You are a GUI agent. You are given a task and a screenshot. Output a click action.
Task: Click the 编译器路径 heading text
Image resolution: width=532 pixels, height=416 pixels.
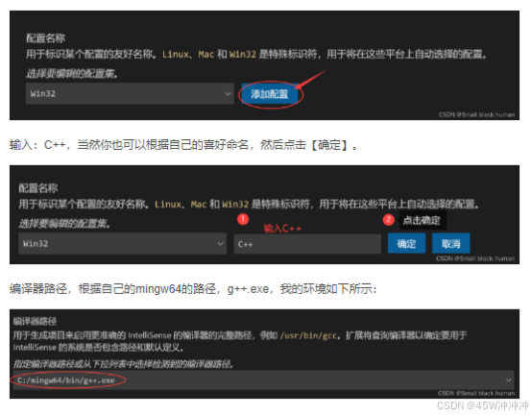[x=35, y=321]
